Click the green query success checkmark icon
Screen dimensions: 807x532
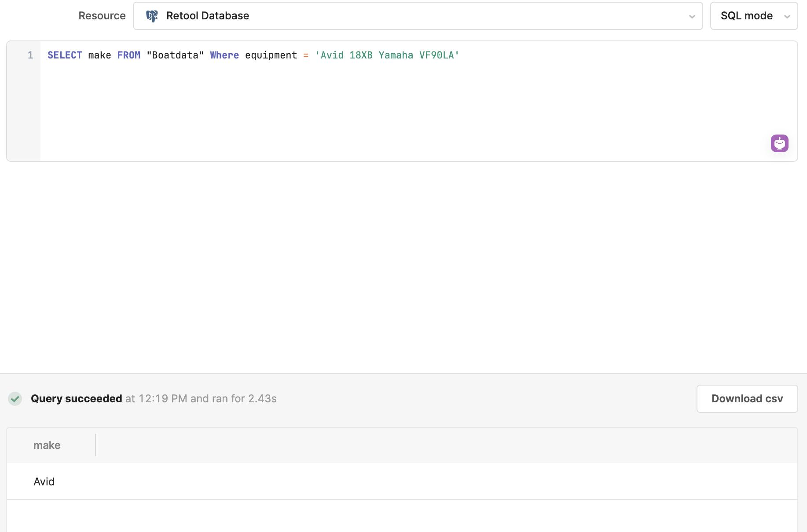coord(15,399)
